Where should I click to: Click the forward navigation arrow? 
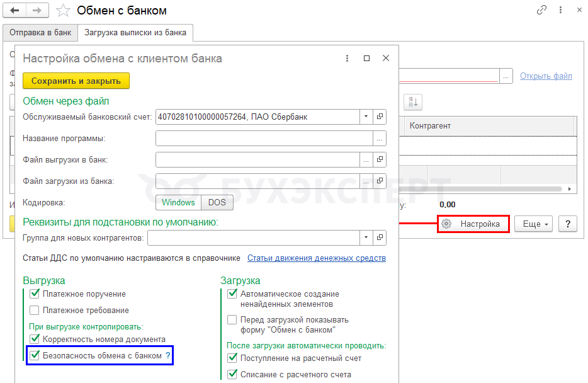click(37, 10)
